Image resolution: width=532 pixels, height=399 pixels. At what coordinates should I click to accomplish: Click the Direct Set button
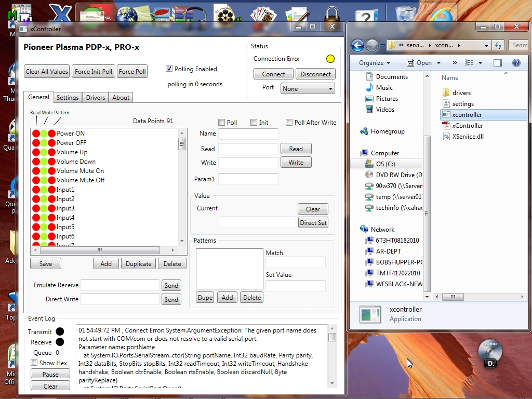pyautogui.click(x=313, y=222)
